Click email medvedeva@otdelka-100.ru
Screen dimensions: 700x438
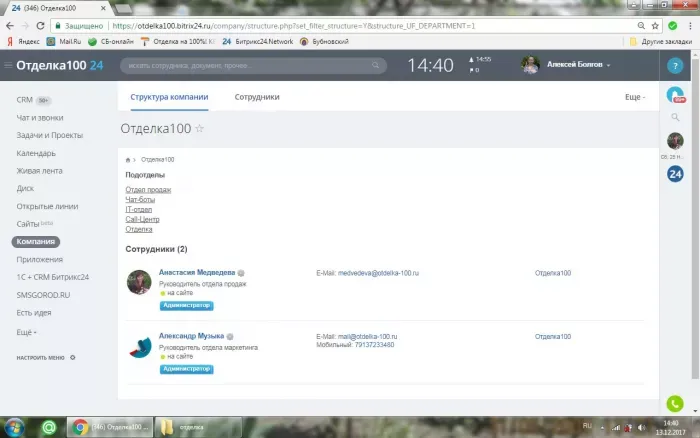coord(378,273)
